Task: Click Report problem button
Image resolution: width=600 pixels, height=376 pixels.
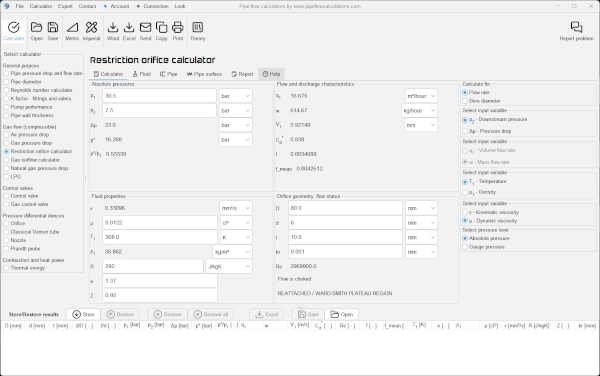Action: (x=576, y=31)
